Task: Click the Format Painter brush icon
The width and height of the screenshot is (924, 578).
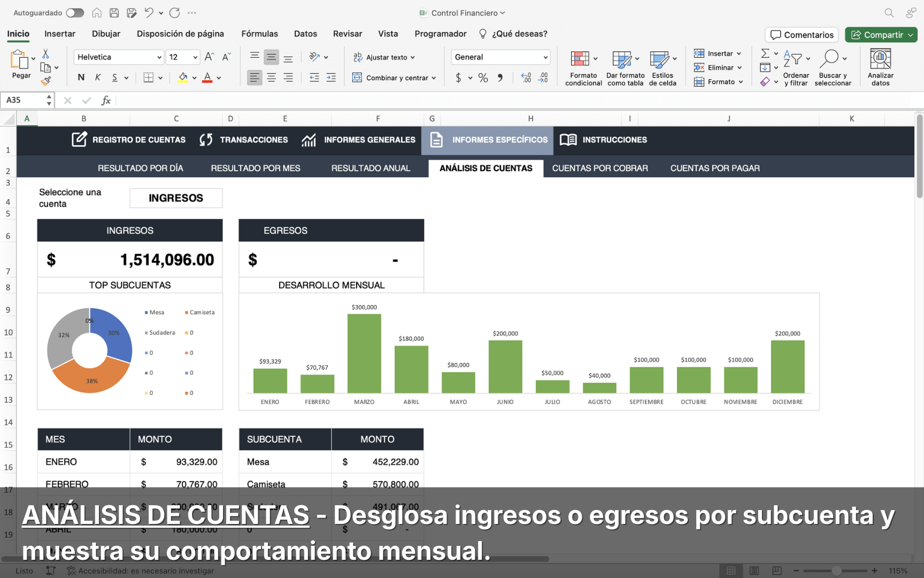Action: pos(46,81)
